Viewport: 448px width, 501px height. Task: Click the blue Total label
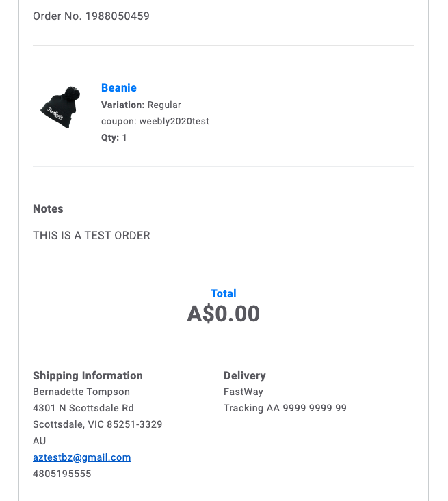(223, 293)
